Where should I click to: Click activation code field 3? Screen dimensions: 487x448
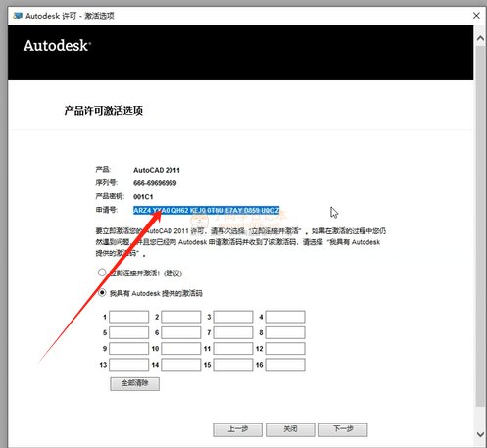(233, 317)
